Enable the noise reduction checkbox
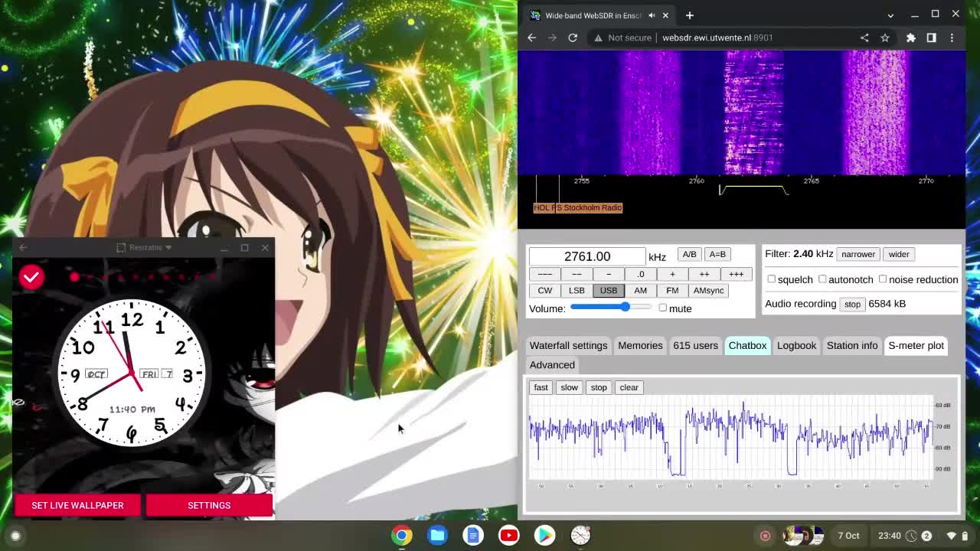Viewport: 980px width, 551px height. click(883, 279)
